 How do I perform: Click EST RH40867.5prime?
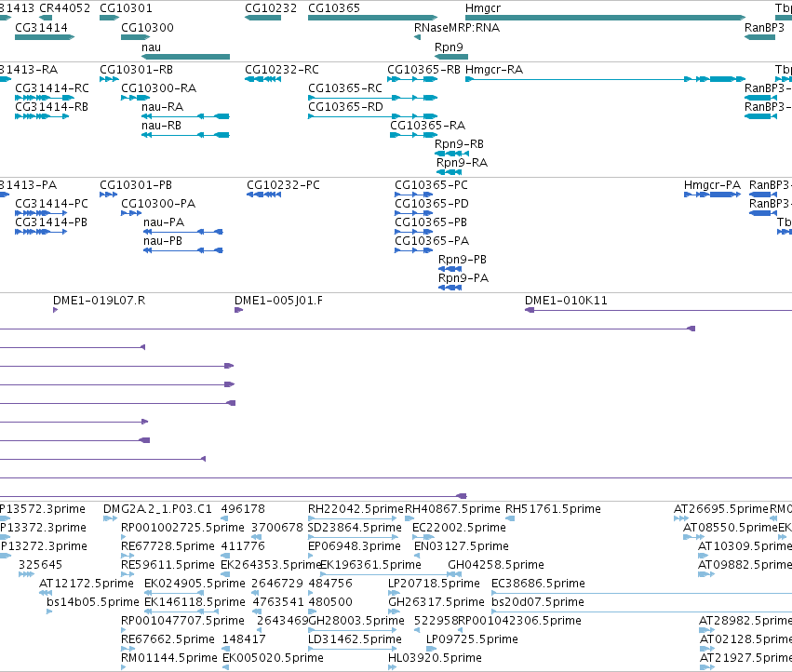[x=452, y=509]
